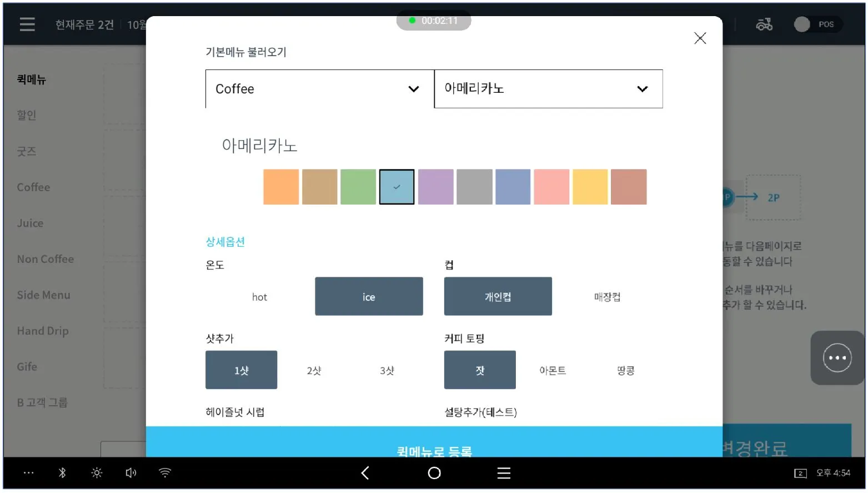The image size is (868, 493).
Task: Choose 1샷 extra shot option
Action: pyautogui.click(x=242, y=370)
